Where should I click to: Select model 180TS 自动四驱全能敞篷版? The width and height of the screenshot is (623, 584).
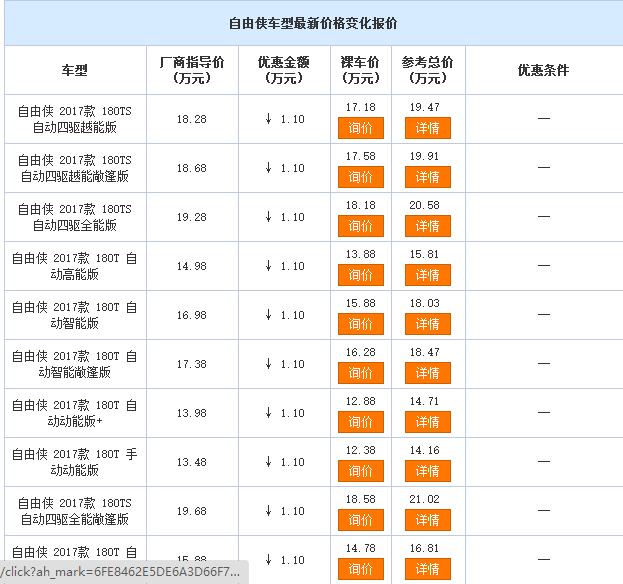click(75, 511)
